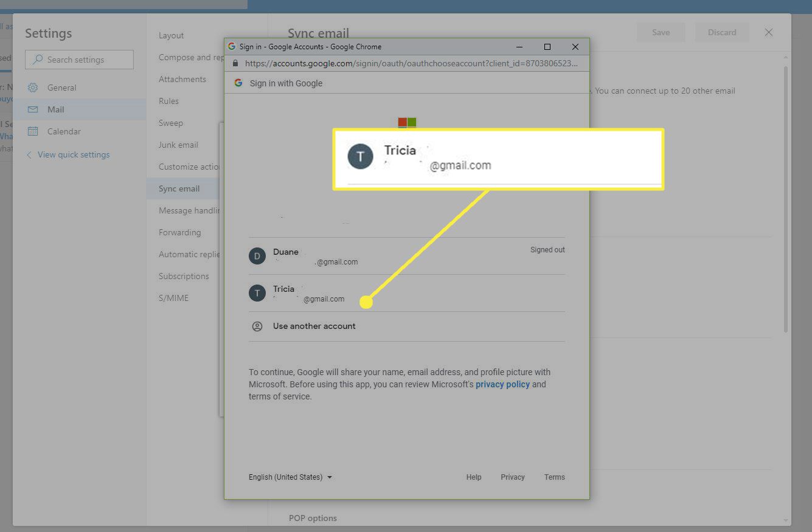The width and height of the screenshot is (812, 532).
Task: Click the Google logo beside Sign in with Google
Action: click(x=238, y=83)
